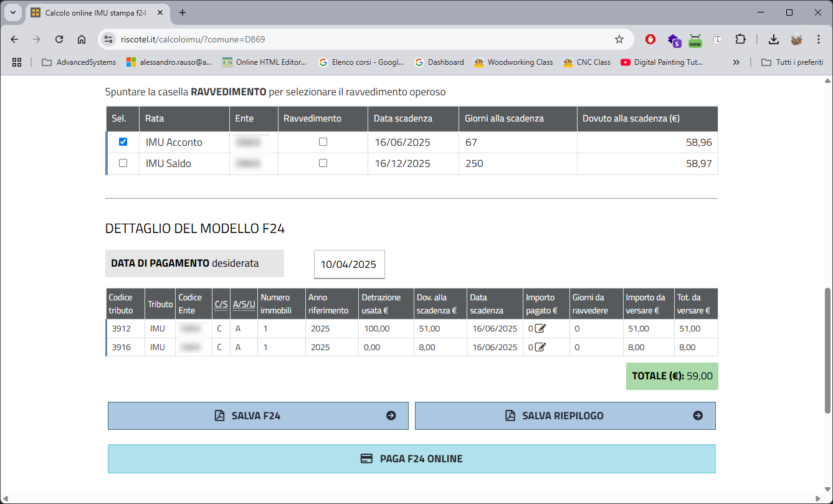Open the Tutti i preferiti folder
This screenshot has height=504, width=833.
click(793, 62)
